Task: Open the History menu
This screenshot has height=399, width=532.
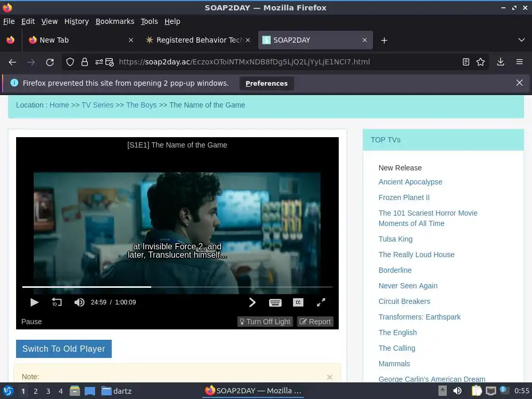Action: tap(77, 21)
